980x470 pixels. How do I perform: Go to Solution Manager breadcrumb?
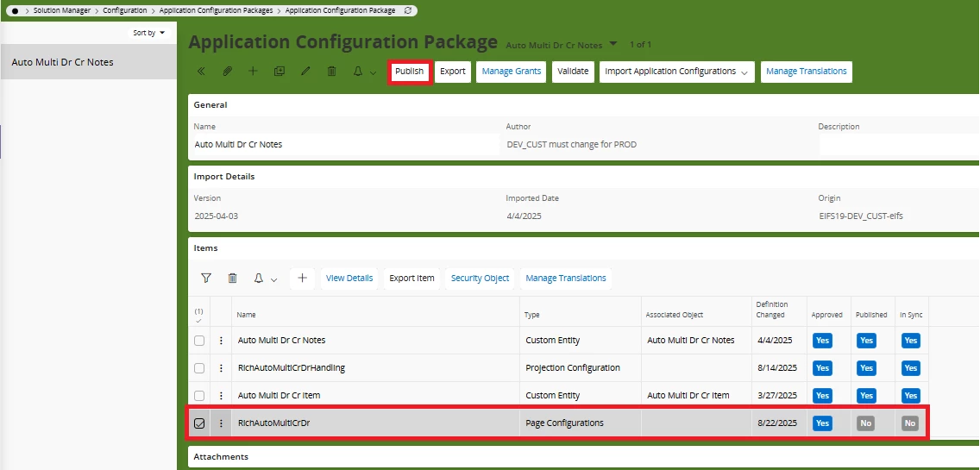point(62,10)
